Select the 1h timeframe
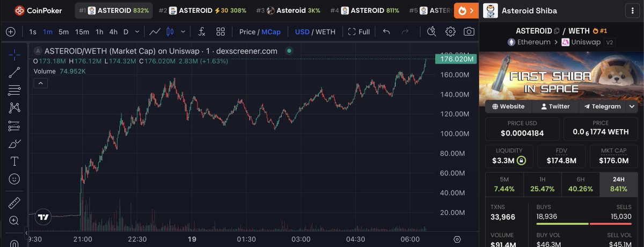 coord(99,32)
